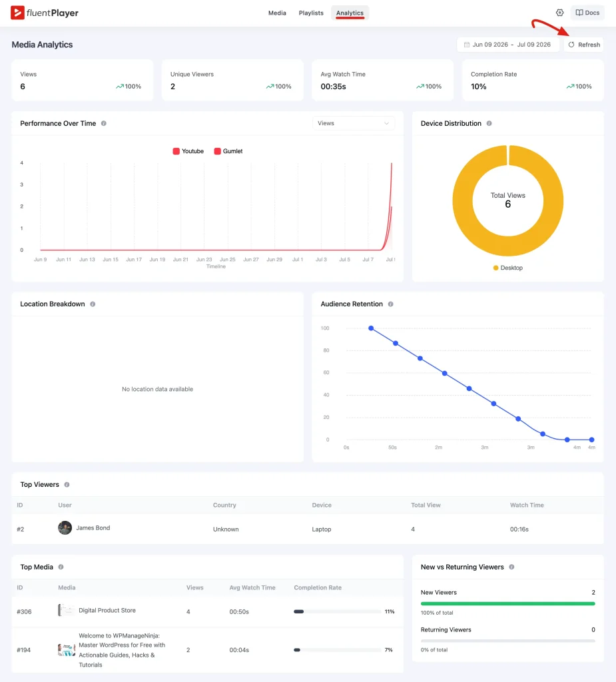Toggle the Gumlet legend series
Viewport: 616px width, 682px height.
click(228, 151)
